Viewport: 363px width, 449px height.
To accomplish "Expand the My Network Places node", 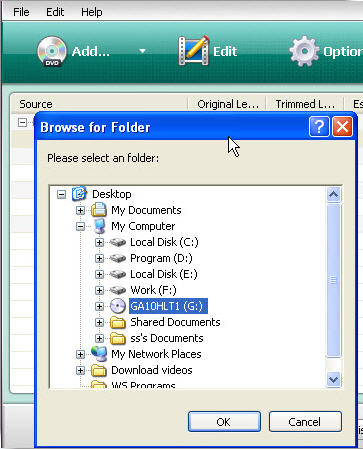I will [80, 354].
